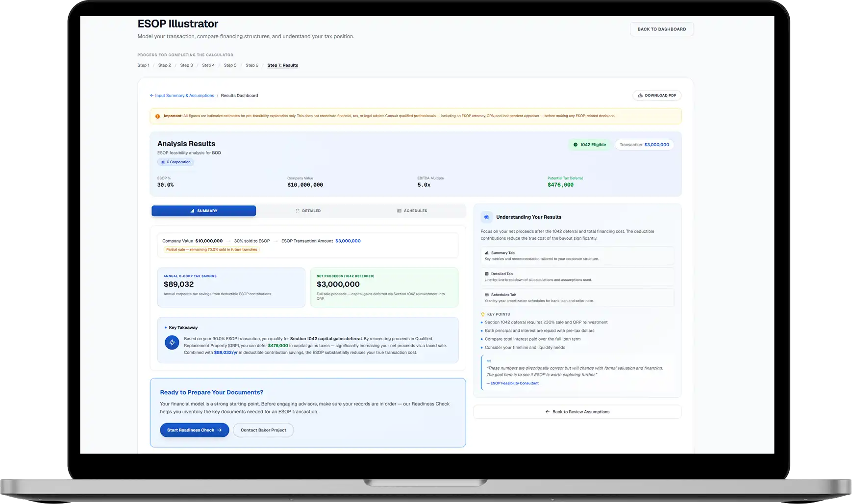Click the $89,032/yr amount in Key Takeaway

click(226, 353)
